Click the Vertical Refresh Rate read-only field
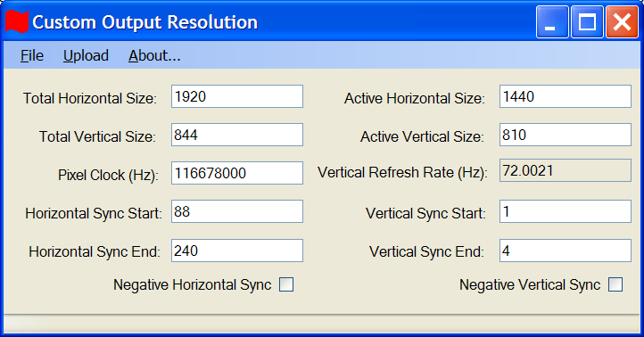644x337 pixels. [x=566, y=170]
